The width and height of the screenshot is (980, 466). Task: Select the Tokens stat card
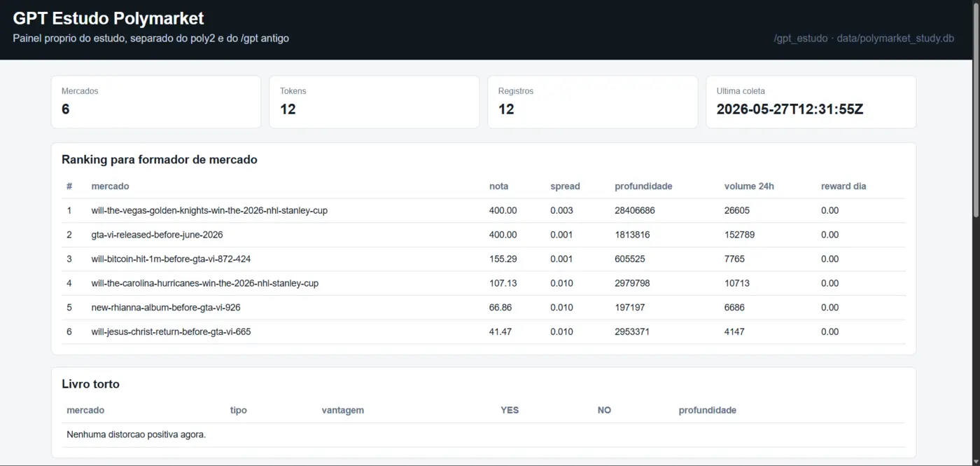pos(374,102)
